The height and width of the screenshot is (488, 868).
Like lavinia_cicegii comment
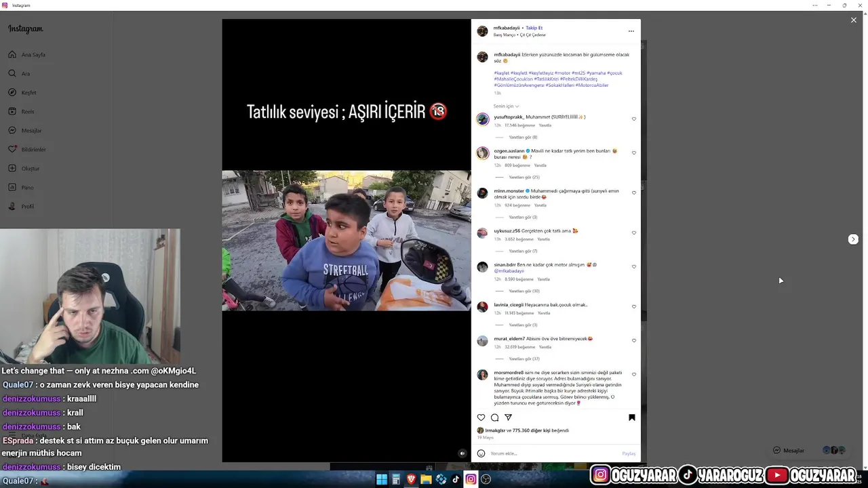tap(634, 306)
